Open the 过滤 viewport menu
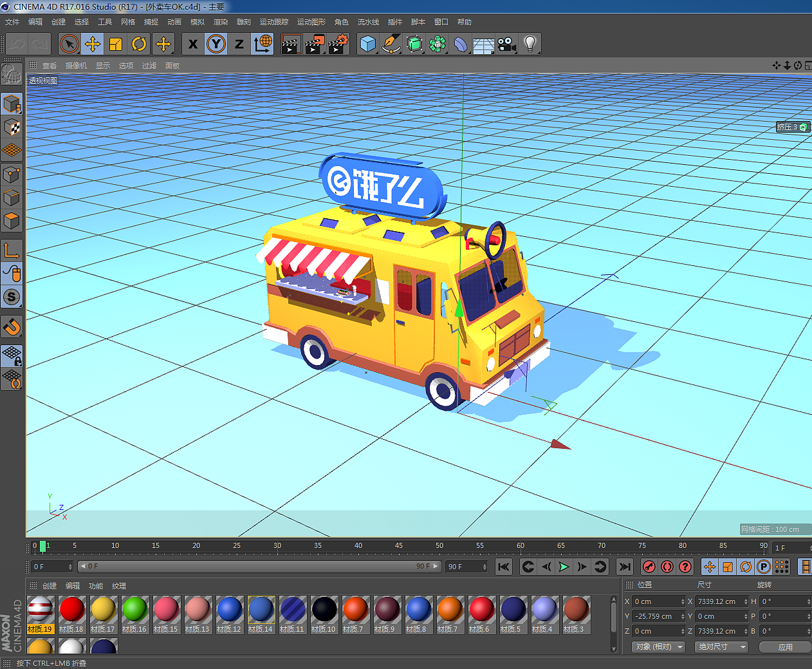 [149, 66]
